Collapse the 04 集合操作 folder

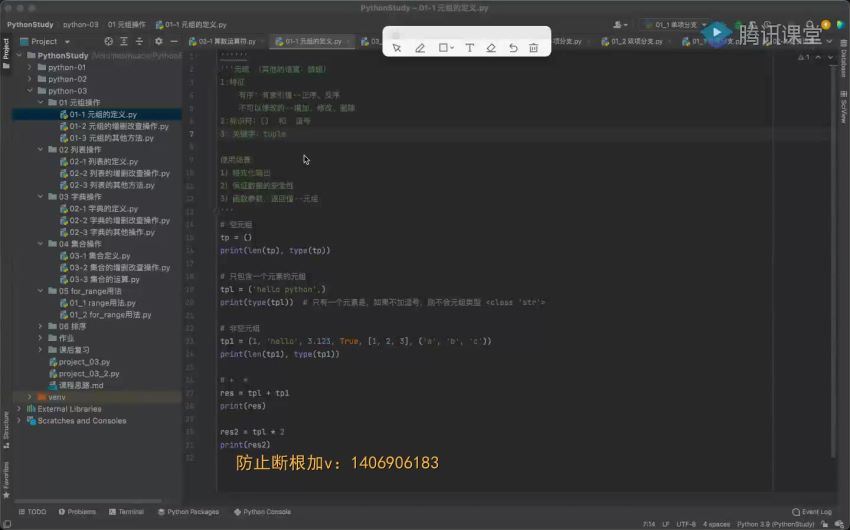41,244
